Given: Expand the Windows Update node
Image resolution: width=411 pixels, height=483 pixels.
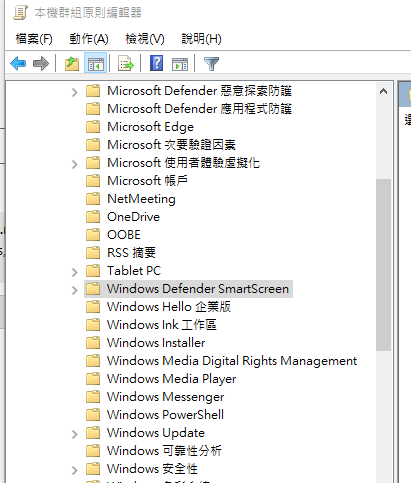Looking at the screenshot, I should click(75, 434).
